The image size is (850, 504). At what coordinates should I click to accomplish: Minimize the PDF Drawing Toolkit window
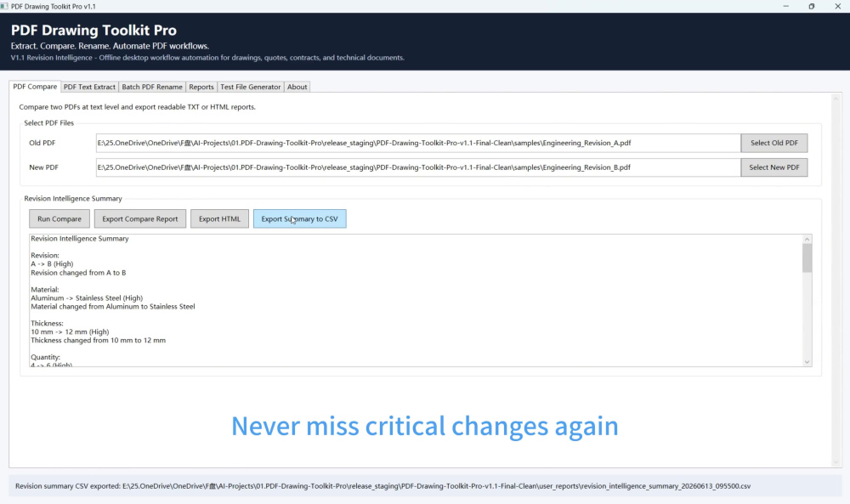(786, 6)
